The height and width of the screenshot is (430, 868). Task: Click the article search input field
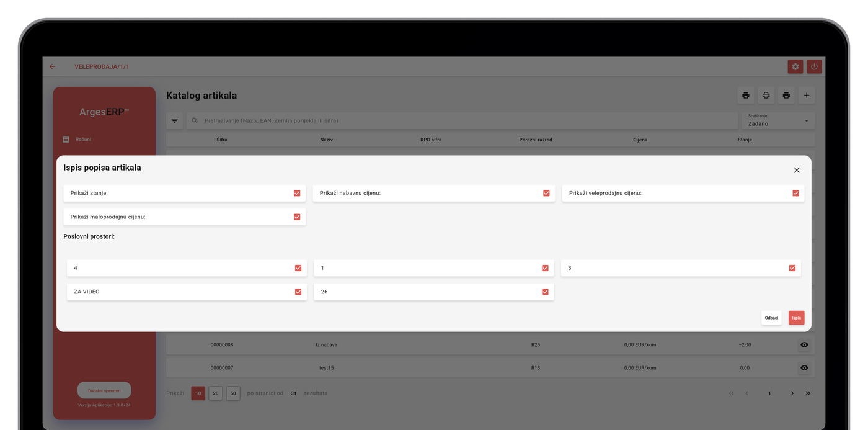pyautogui.click(x=465, y=120)
